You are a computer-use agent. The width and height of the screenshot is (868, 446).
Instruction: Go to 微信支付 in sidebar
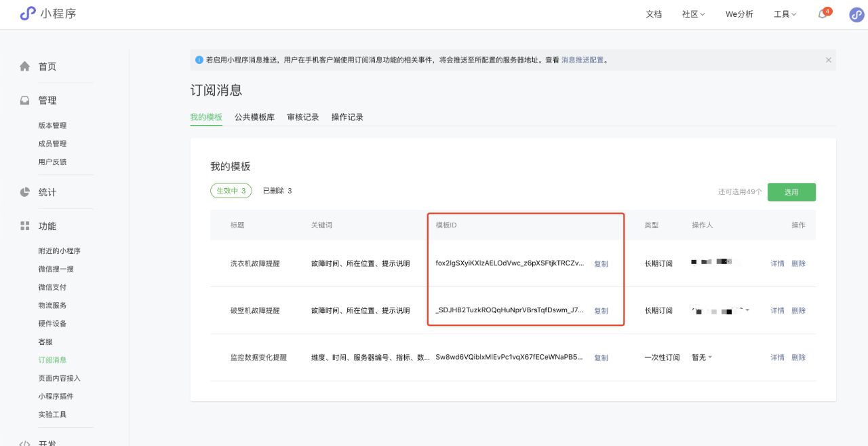click(x=52, y=287)
